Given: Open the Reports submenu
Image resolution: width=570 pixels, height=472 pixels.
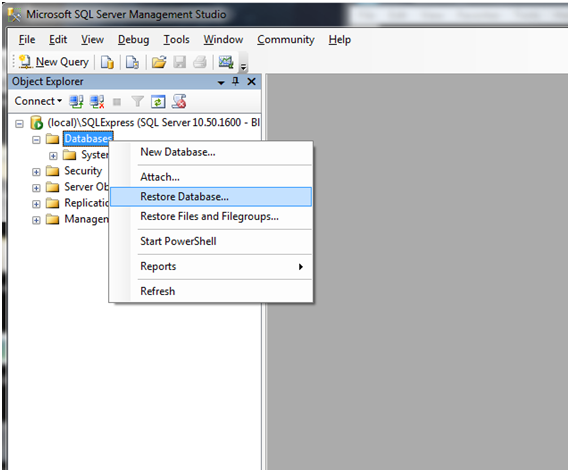Looking at the screenshot, I should coord(211,267).
